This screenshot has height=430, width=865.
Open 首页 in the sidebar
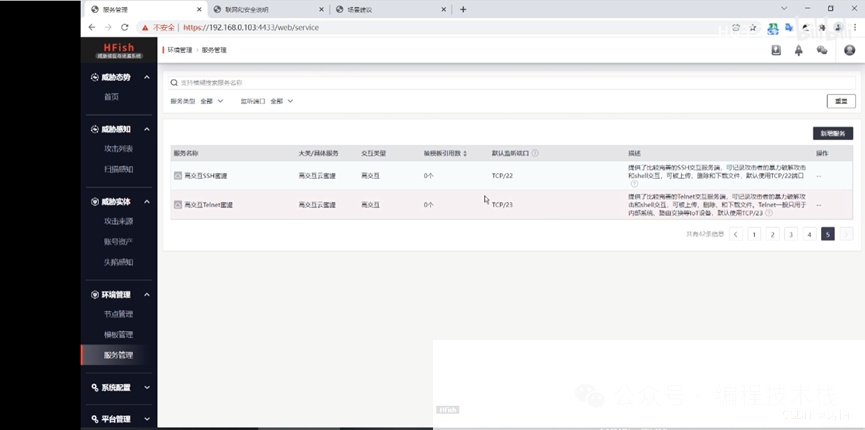pyautogui.click(x=111, y=97)
